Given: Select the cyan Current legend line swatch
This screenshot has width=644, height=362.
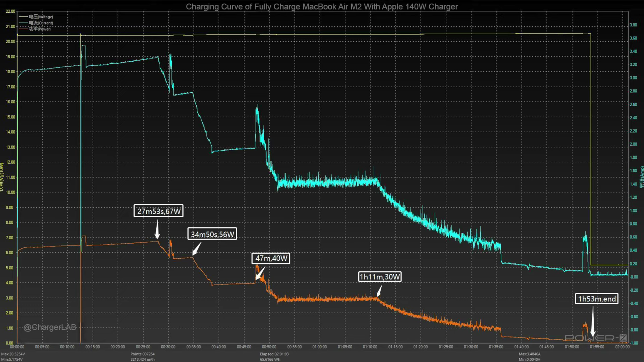Looking at the screenshot, I should click(23, 23).
